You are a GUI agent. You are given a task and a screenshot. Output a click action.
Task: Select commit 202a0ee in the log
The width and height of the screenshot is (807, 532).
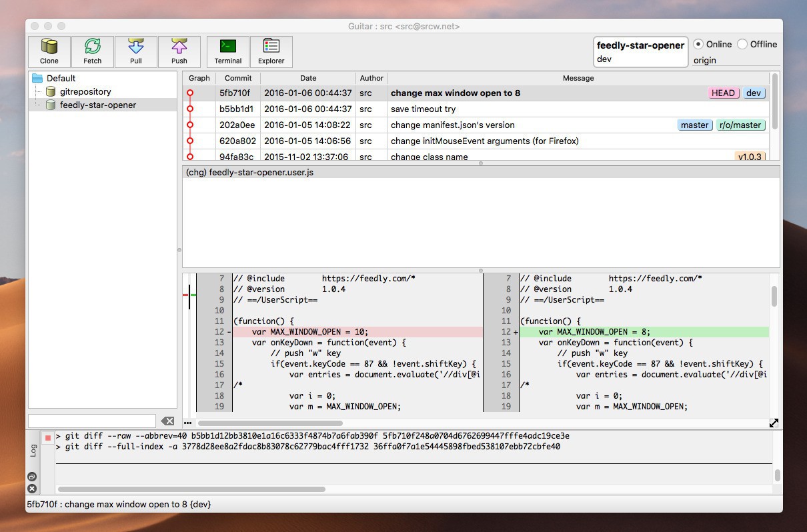(x=237, y=125)
